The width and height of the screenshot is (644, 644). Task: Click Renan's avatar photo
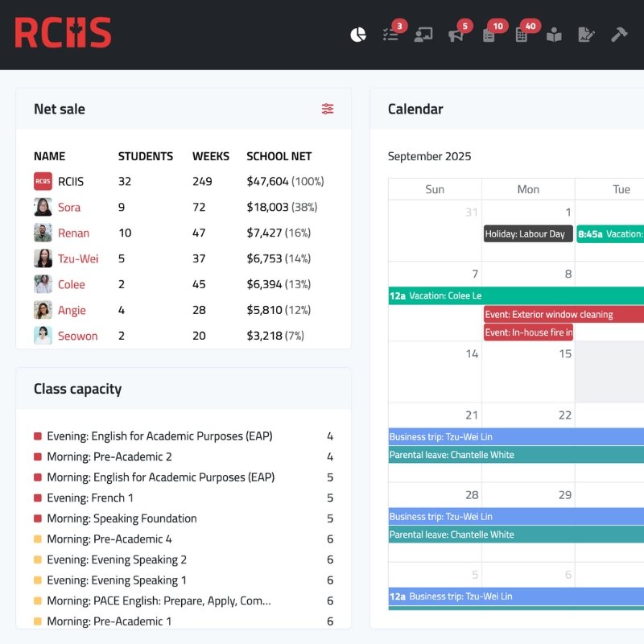pos(43,233)
